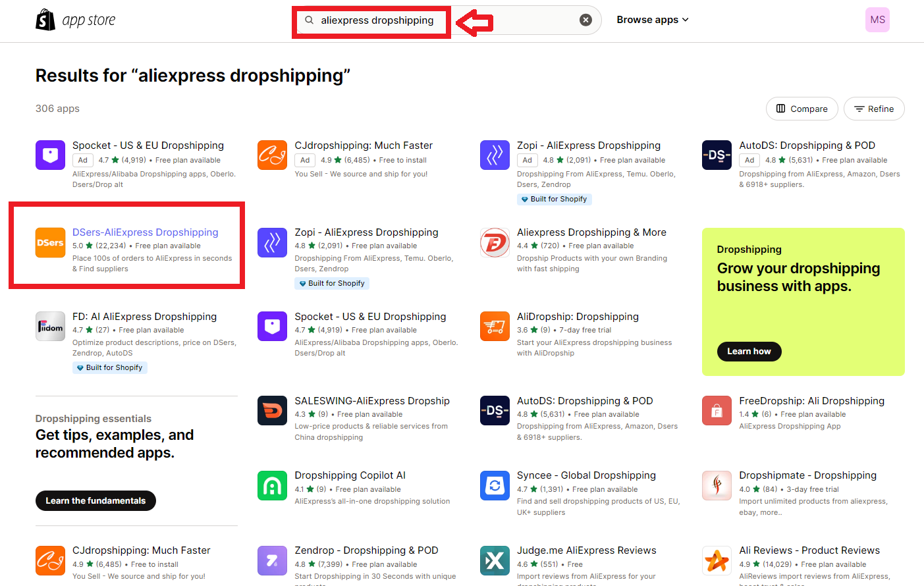Open Aliexpress Dropshipping & More red icon
The width and height of the screenshot is (924, 586).
pos(495,242)
